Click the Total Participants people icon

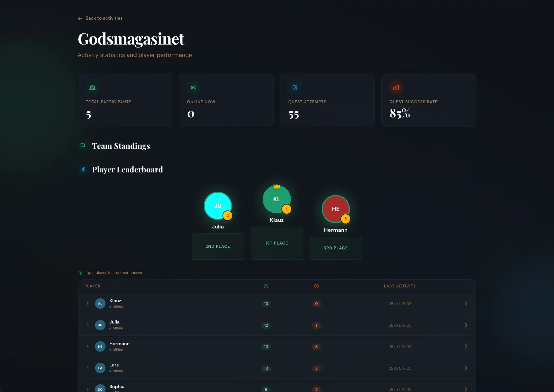(x=92, y=88)
